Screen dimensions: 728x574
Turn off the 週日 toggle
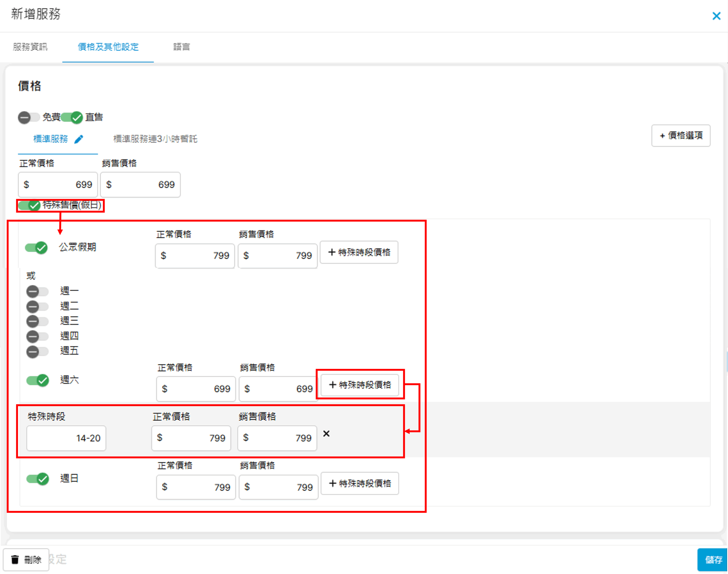coord(38,479)
